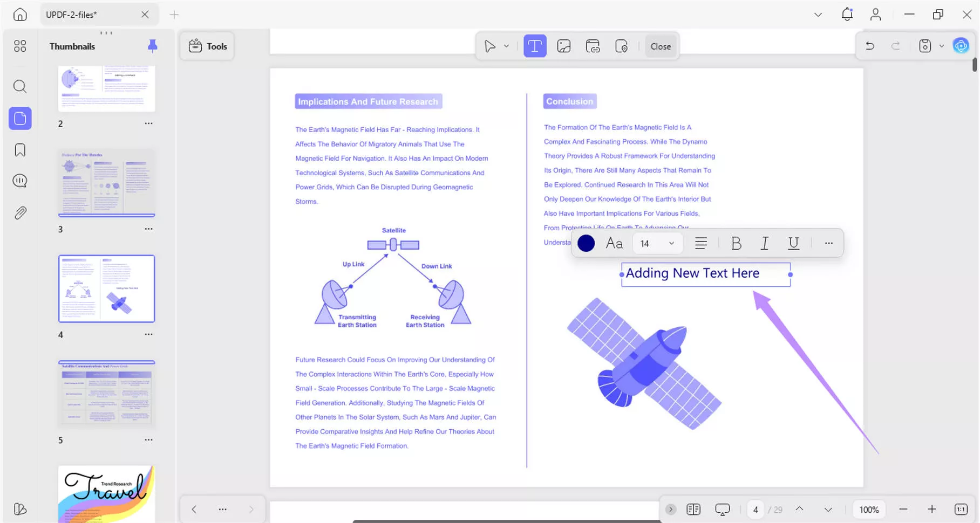Open the AI Assistant icon

click(961, 46)
